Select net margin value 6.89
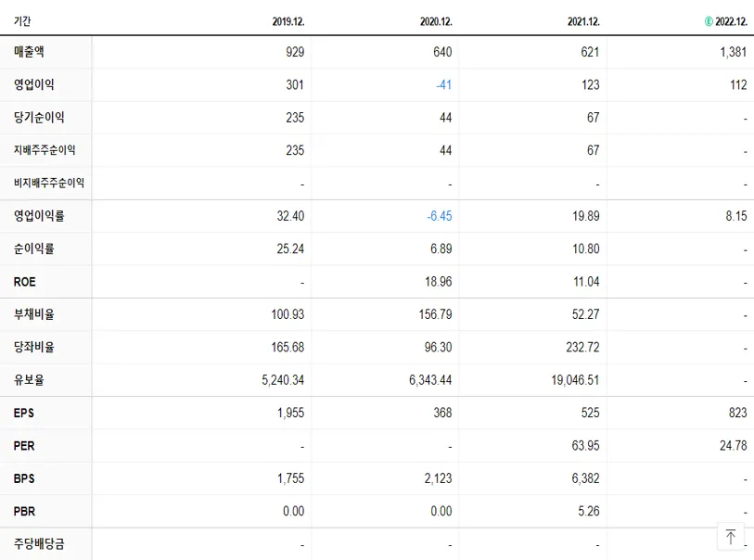This screenshot has width=754, height=560. pos(441,248)
